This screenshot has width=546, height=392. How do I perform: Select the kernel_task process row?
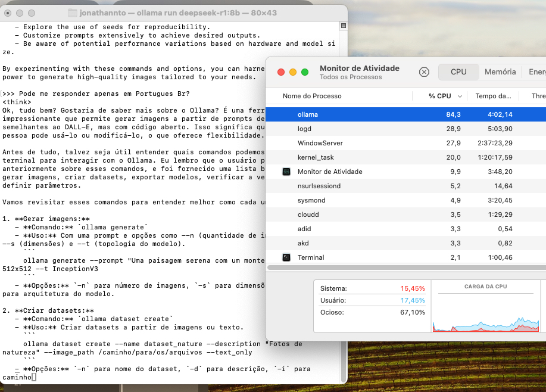click(x=405, y=157)
